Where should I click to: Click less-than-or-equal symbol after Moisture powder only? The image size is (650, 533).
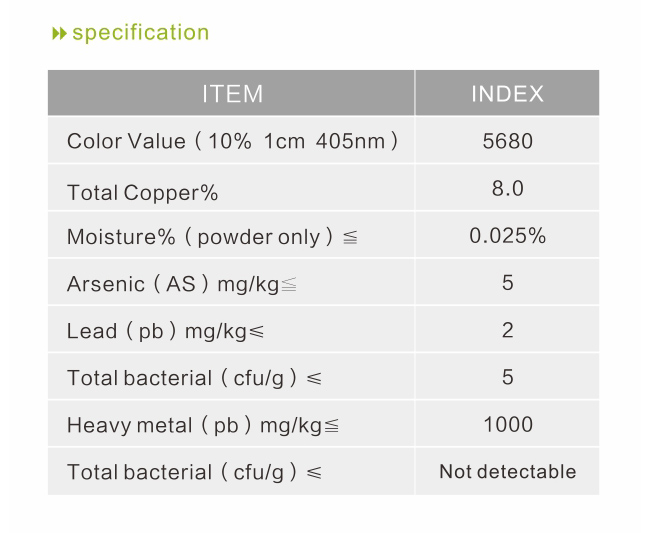350,237
